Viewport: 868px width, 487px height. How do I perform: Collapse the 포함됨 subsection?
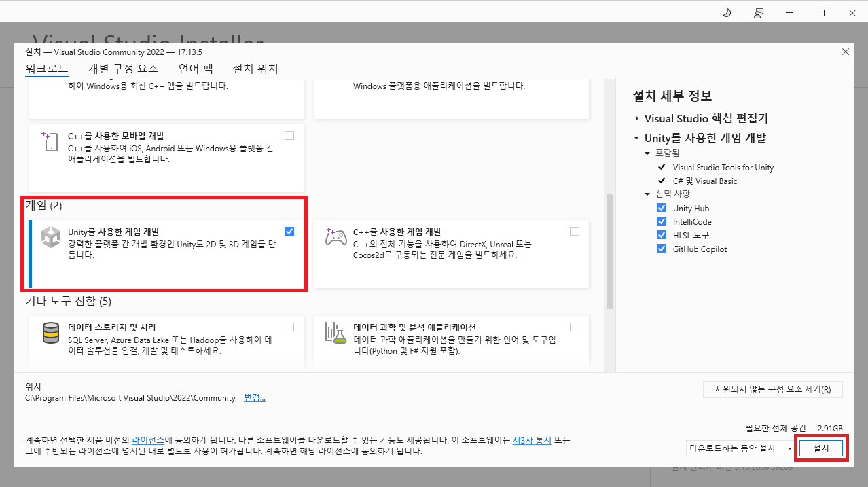click(x=648, y=154)
